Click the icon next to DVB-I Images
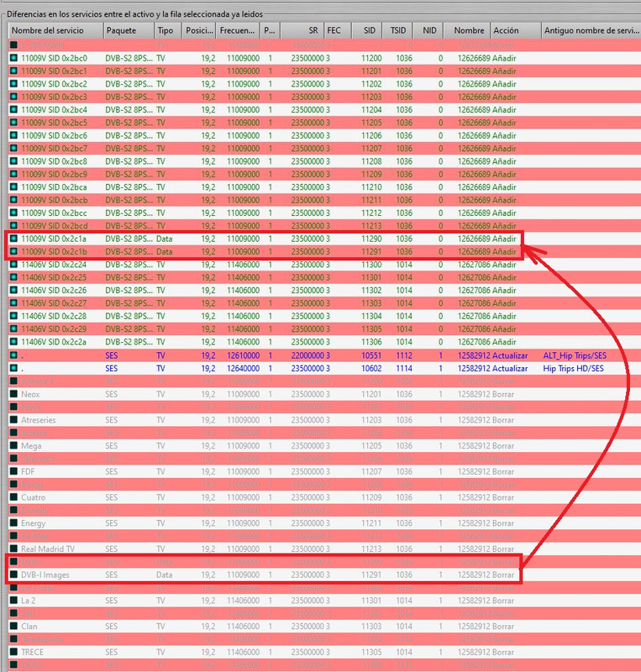Viewport: 641px width, 672px height. point(13,575)
